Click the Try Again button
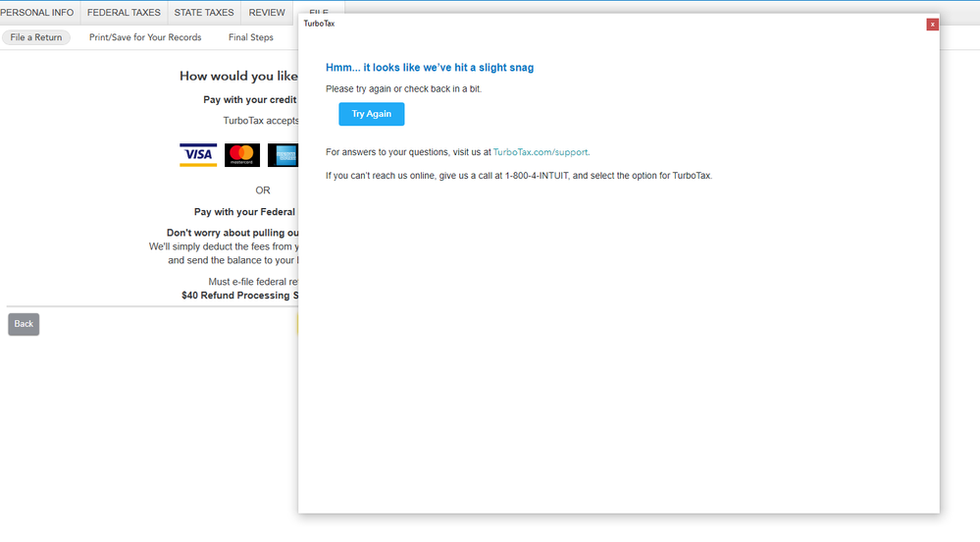This screenshot has width=980, height=542. 371,114
